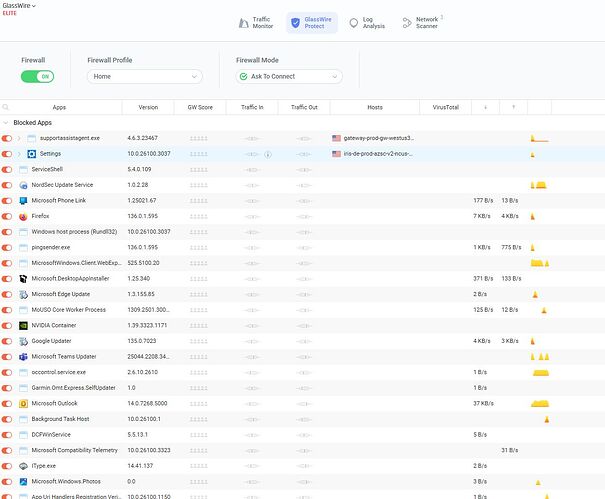Open the Network Scanner tab
The image size is (605, 499).
pos(421,23)
